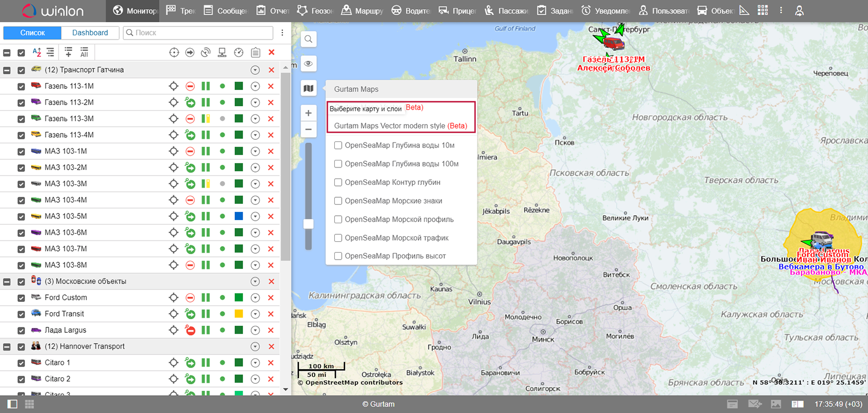Click the motion state icon for Газель 113-2М
The image size is (868, 413).
click(x=190, y=102)
